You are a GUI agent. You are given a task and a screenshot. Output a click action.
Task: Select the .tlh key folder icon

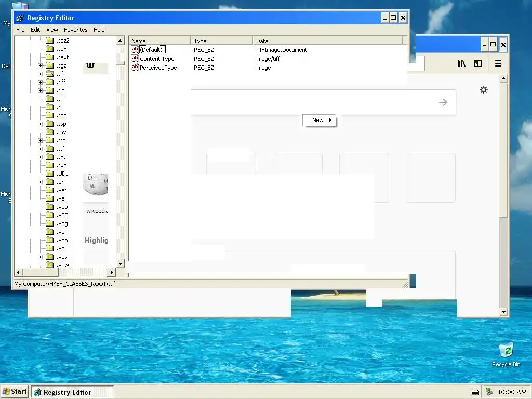[x=49, y=99]
